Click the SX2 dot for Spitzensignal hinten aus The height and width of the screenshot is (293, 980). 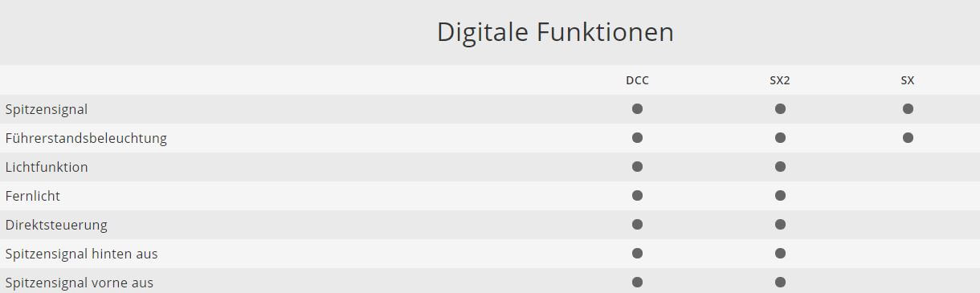pos(780,253)
